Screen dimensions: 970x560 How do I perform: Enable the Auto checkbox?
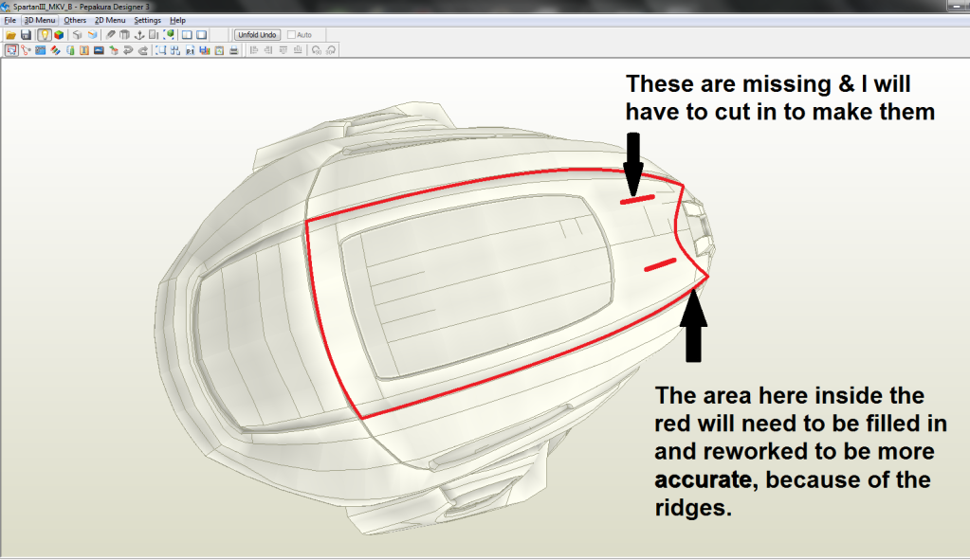[291, 35]
